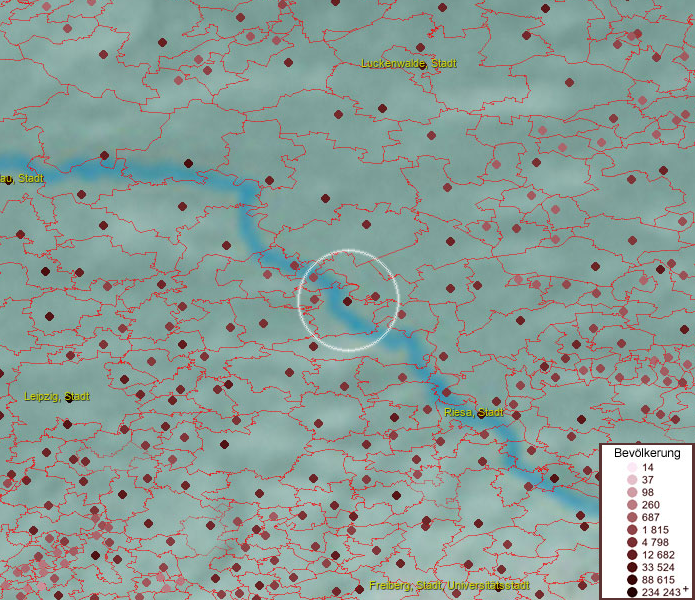Select the marker left of 'au, Stadt' label
The width and height of the screenshot is (695, 600).
point(8,180)
